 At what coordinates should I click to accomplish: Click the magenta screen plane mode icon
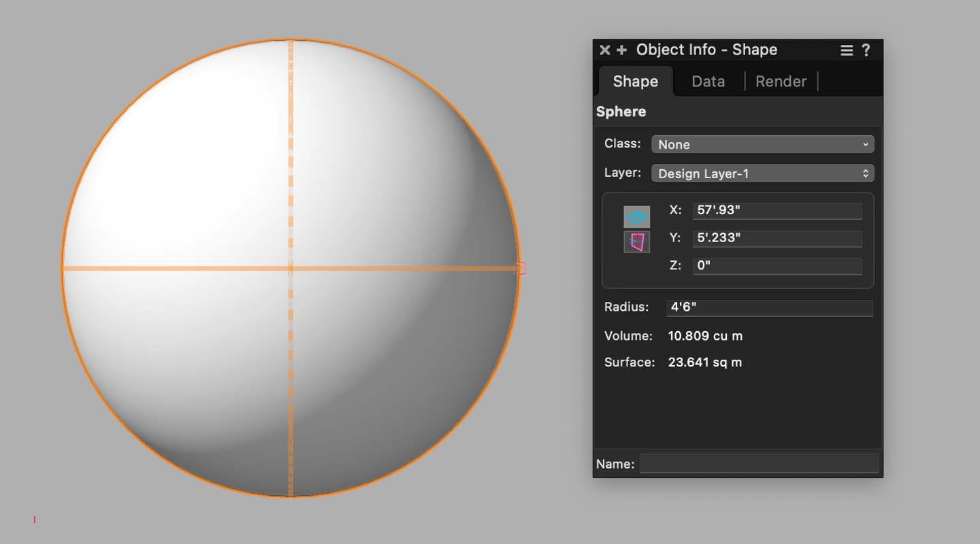click(x=637, y=241)
